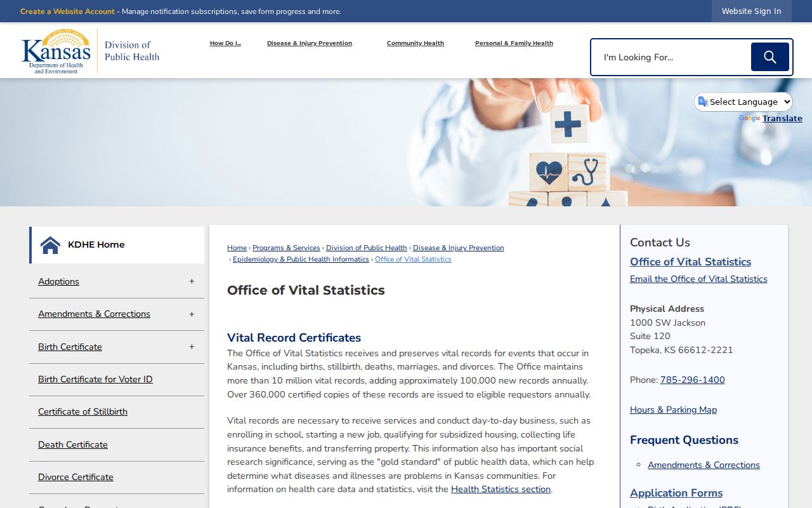Click the Website Sign In button
This screenshot has width=812, height=508.
(x=752, y=11)
